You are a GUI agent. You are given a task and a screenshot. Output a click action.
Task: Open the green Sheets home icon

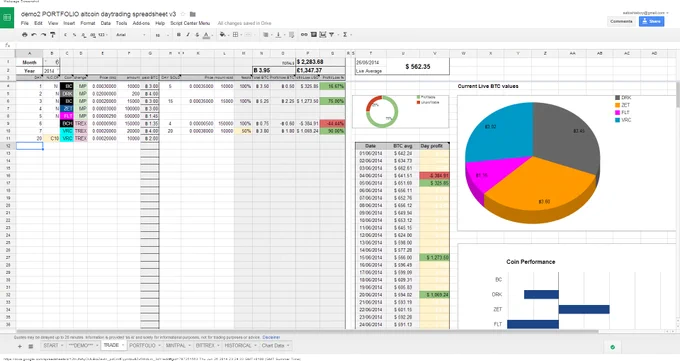[x=7, y=17]
